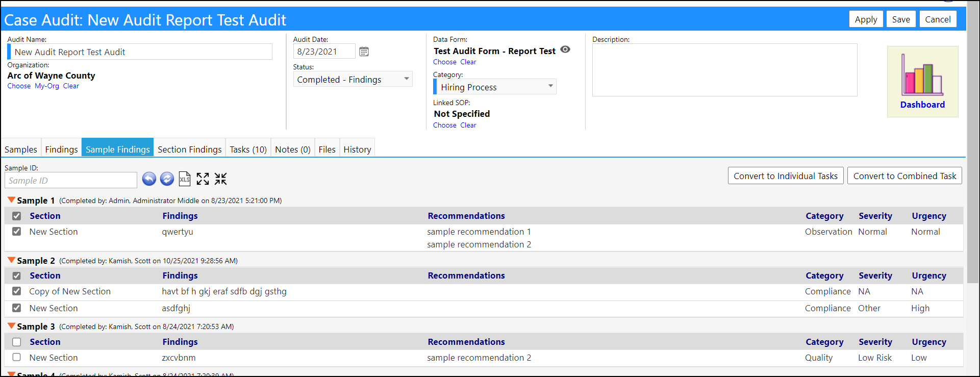Focus the Sample ID search field
This screenshot has height=377, width=980.
click(x=71, y=180)
